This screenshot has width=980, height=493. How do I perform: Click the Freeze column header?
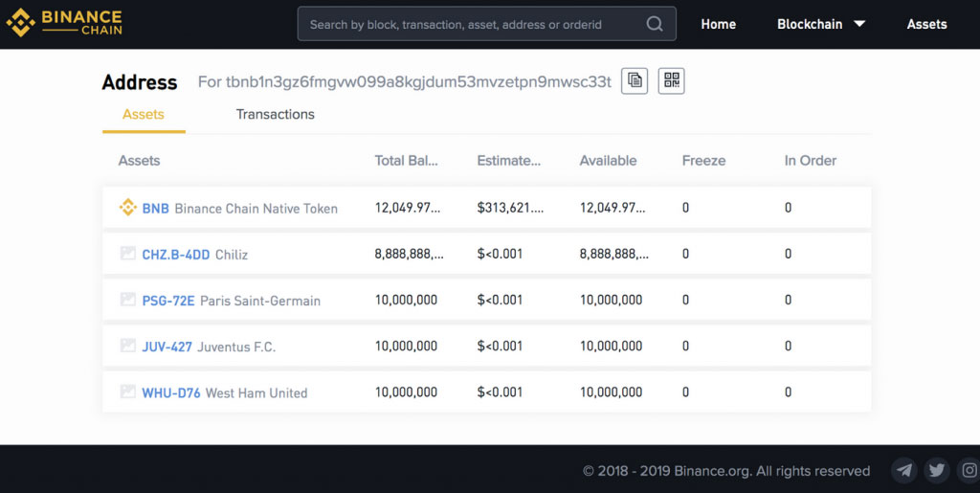703,161
